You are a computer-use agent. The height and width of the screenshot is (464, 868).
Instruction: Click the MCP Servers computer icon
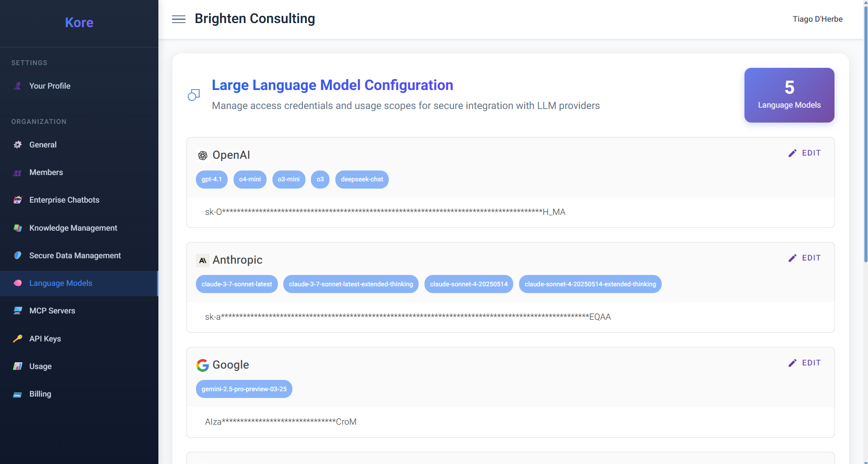[x=18, y=311]
